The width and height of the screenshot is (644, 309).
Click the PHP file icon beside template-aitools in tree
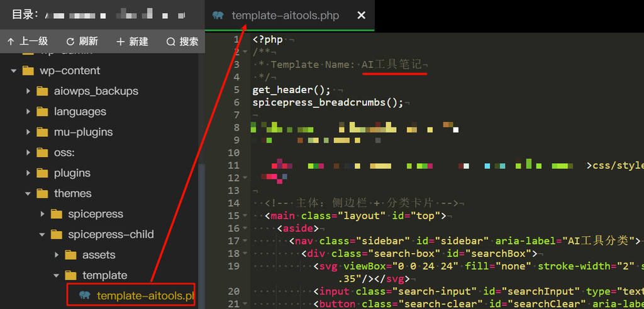click(85, 295)
